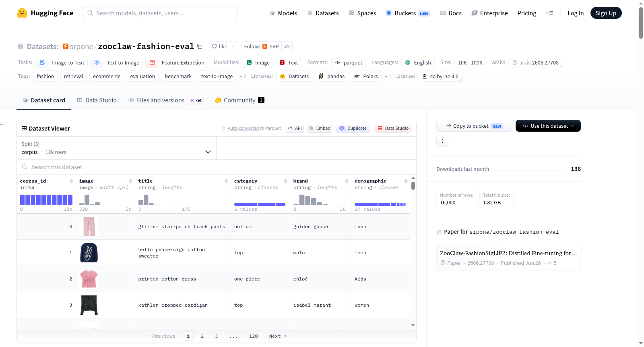Click Copy to bucket button
Viewport: 644px width, 347px height.
[x=474, y=126]
